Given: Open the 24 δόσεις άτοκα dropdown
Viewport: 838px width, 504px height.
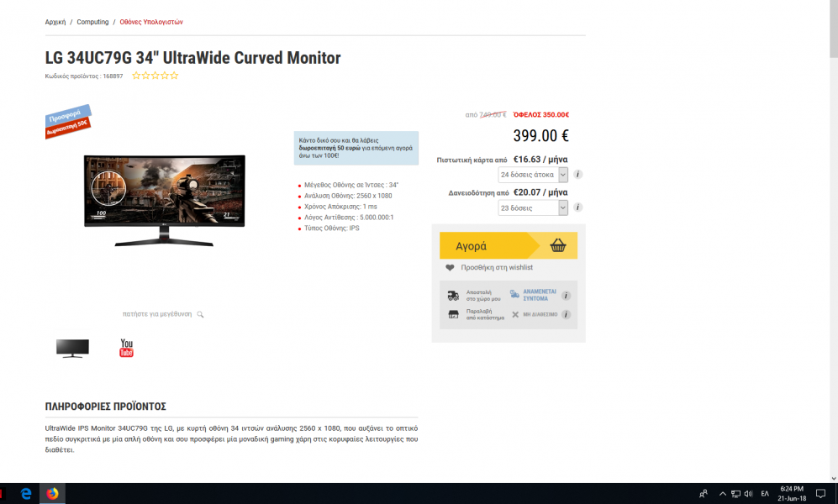Looking at the screenshot, I should tap(533, 175).
